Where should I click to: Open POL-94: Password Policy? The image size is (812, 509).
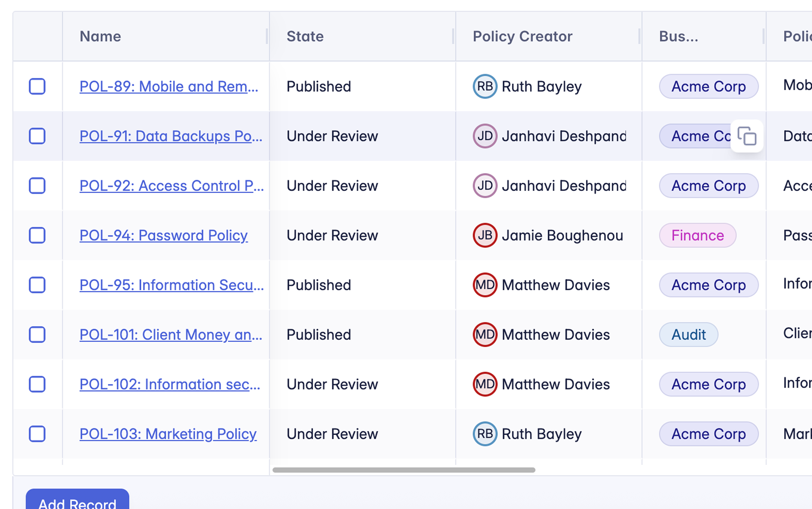point(163,235)
